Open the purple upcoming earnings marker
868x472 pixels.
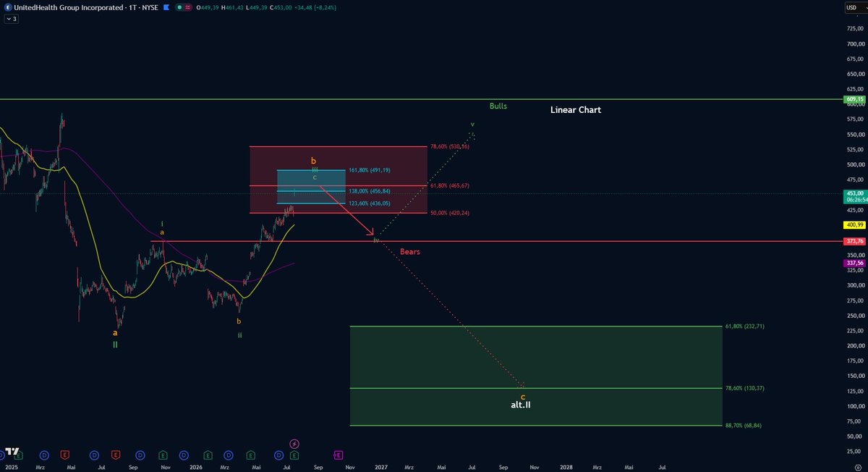click(338, 455)
